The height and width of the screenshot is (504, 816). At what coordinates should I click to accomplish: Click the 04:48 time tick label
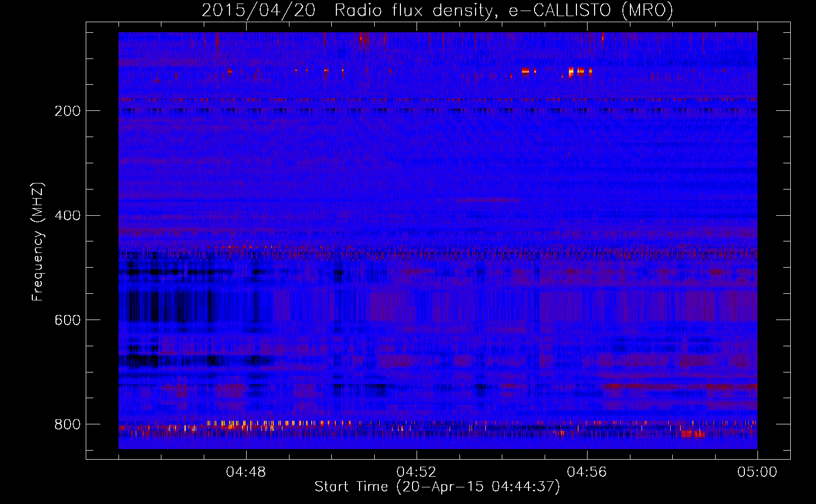(x=246, y=472)
